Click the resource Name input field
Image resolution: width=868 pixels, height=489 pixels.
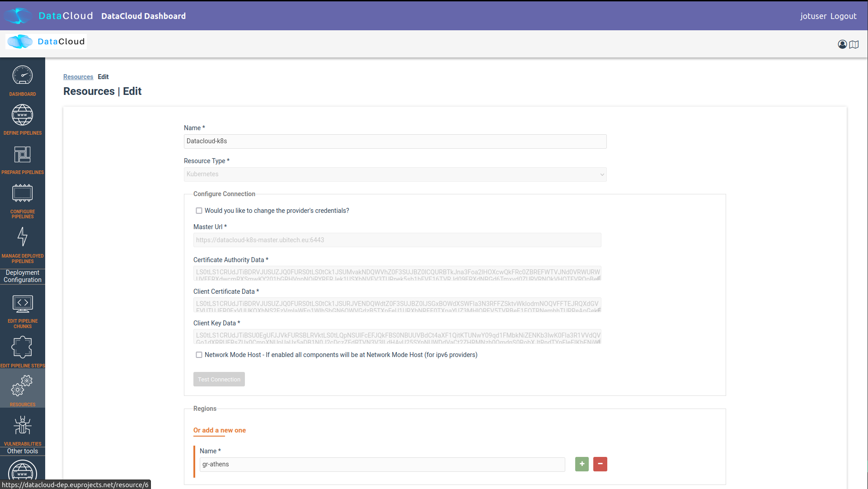(x=395, y=141)
